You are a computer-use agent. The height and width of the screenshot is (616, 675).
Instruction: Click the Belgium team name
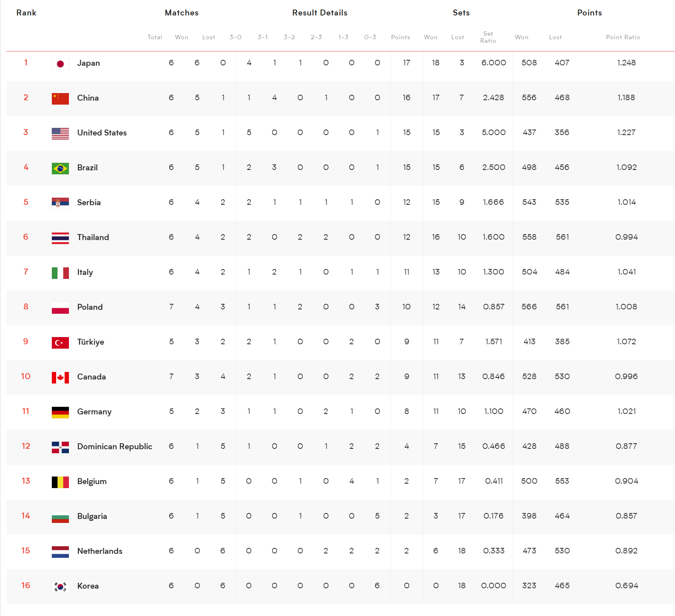click(92, 481)
